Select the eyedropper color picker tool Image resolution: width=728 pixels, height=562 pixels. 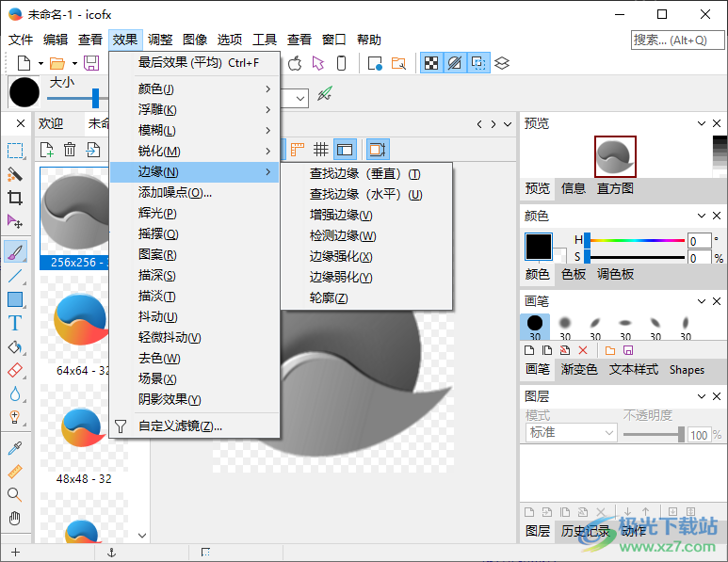[15, 448]
